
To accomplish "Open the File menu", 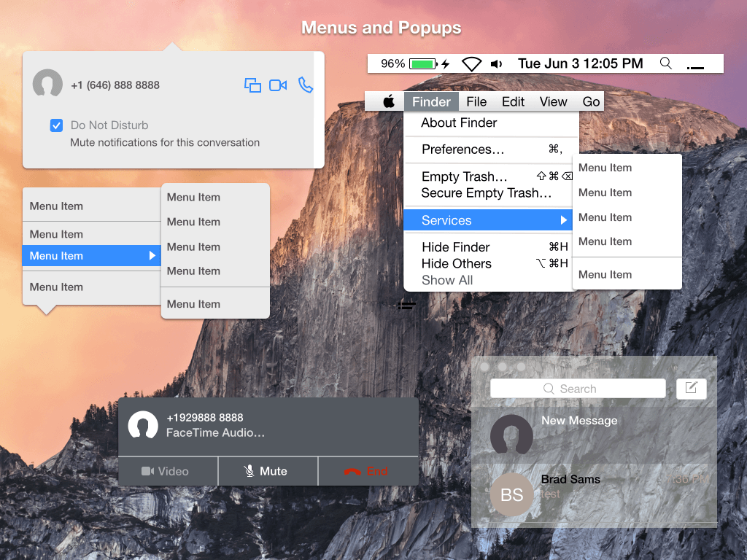I will (x=476, y=101).
